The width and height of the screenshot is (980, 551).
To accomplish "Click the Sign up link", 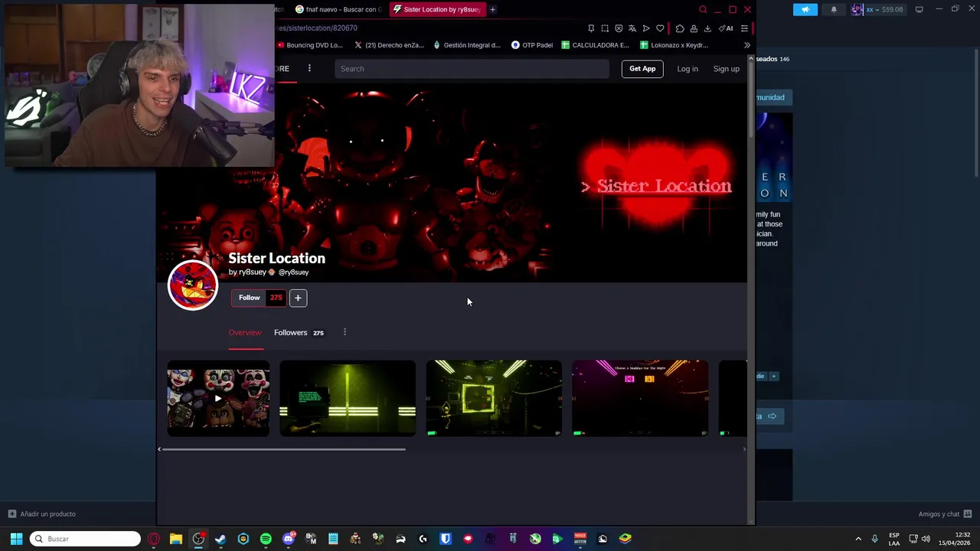I will tap(726, 69).
